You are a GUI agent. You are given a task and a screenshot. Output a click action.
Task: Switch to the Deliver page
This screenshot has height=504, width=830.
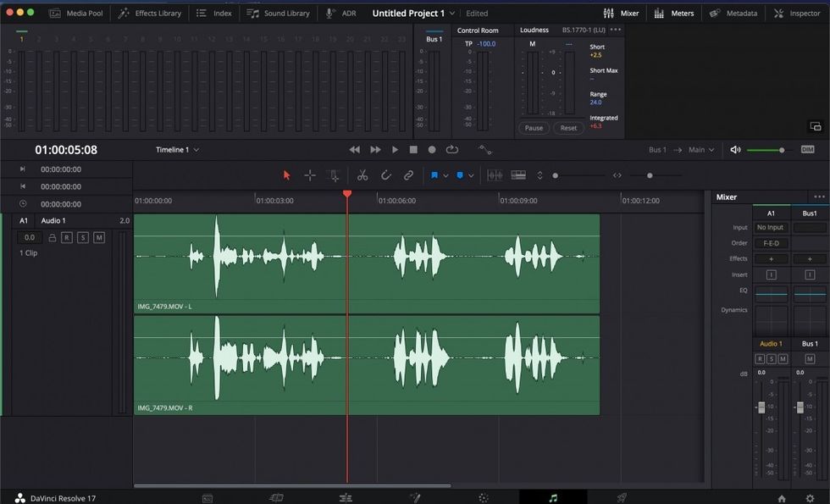click(x=622, y=498)
